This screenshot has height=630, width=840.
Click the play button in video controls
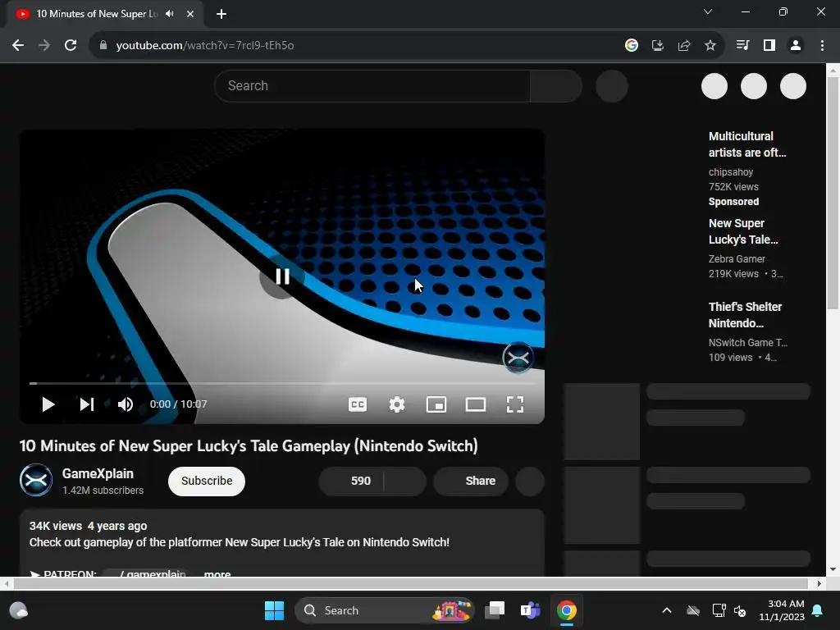48,404
